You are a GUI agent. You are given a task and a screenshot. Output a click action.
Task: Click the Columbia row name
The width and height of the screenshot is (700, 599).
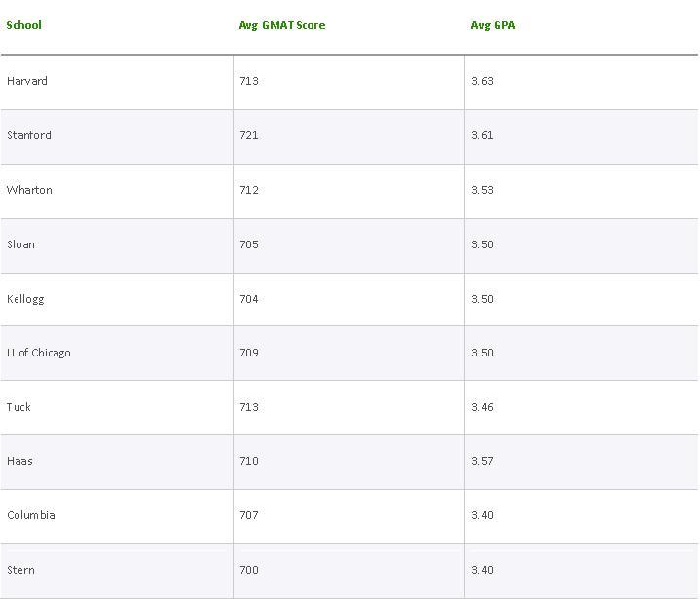pyautogui.click(x=31, y=515)
